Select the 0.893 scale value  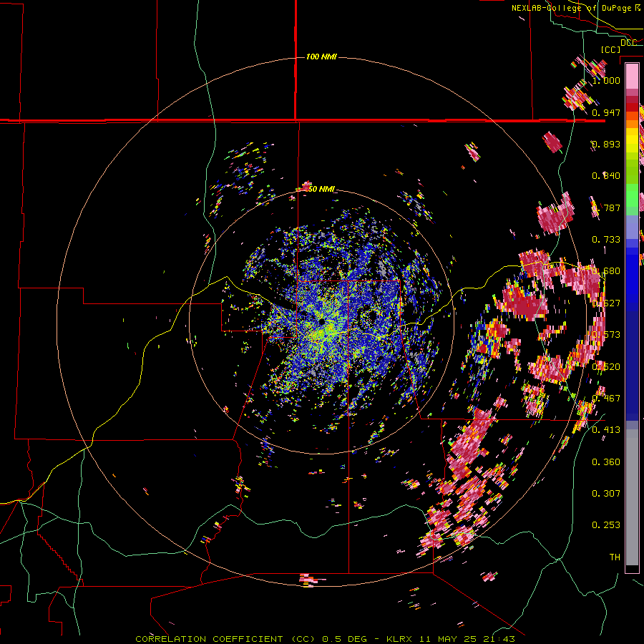point(606,144)
